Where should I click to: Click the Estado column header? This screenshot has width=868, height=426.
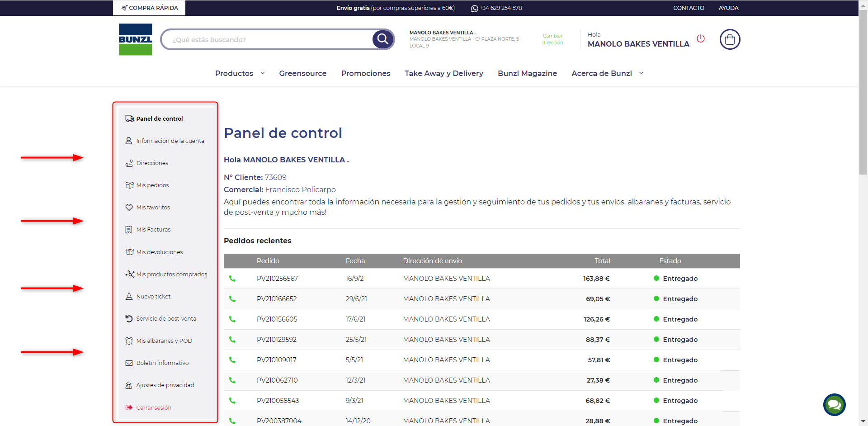coord(670,261)
